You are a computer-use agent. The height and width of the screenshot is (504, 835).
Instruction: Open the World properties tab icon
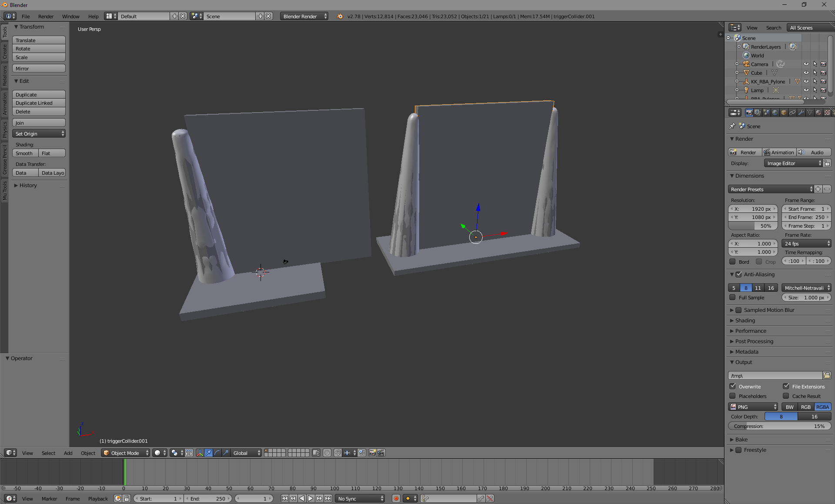775,113
